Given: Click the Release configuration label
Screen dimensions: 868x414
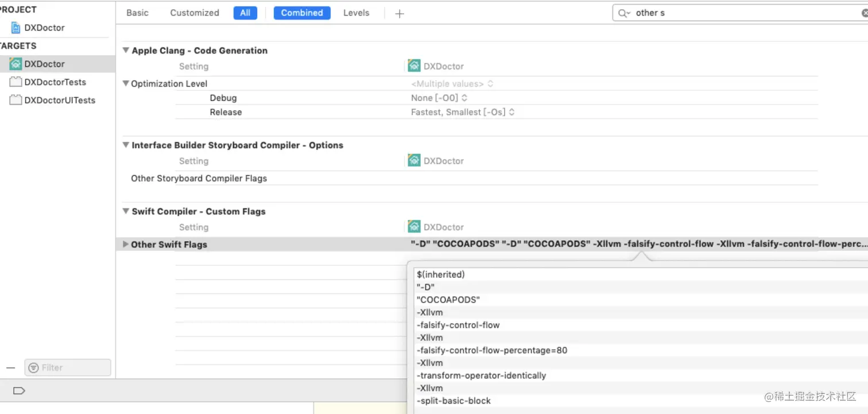Looking at the screenshot, I should [226, 113].
